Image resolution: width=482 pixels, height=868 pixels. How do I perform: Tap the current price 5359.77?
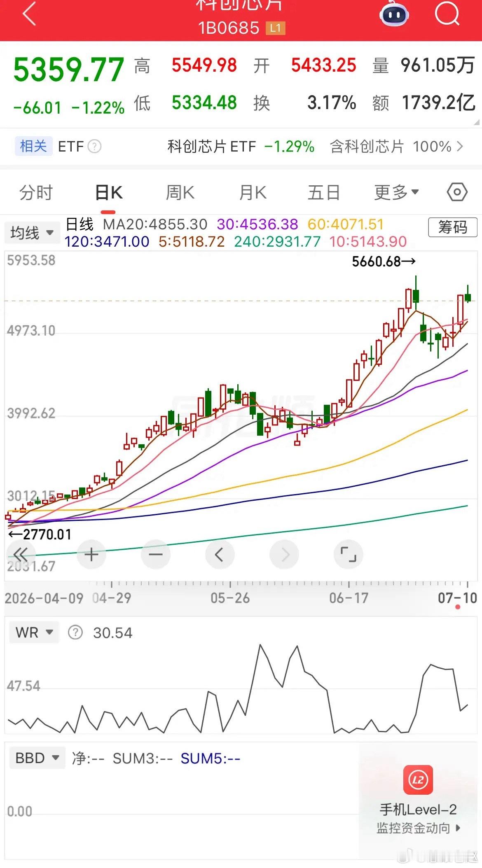click(69, 69)
